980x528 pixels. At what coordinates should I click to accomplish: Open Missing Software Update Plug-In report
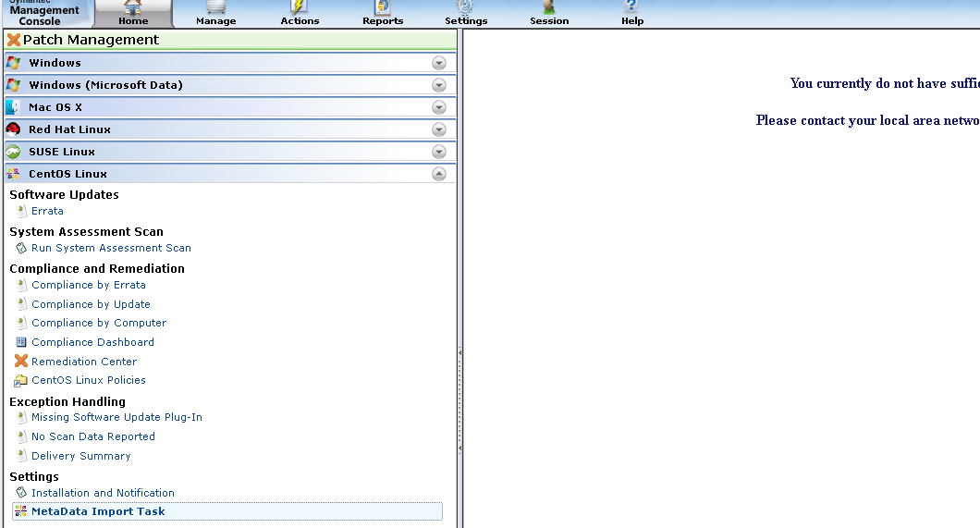pyautogui.click(x=116, y=417)
